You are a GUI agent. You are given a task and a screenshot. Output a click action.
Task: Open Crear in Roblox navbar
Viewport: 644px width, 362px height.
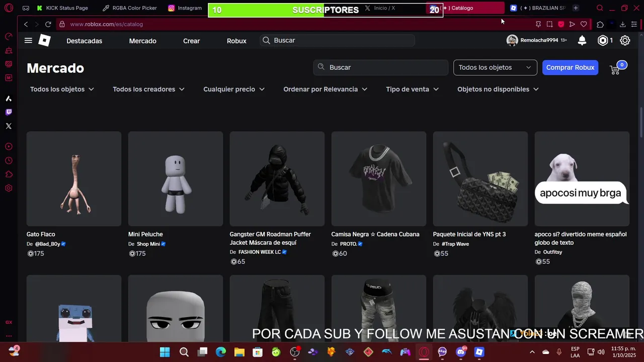coord(191,41)
